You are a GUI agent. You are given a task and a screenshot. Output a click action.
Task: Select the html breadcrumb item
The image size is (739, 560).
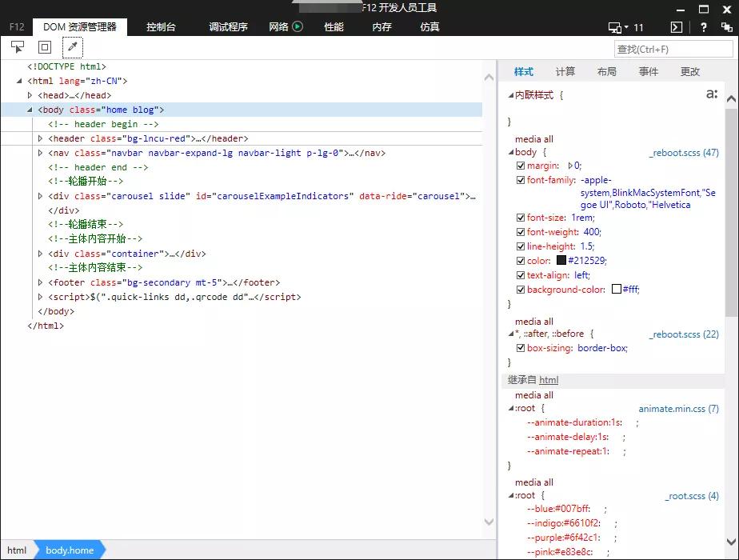17,550
